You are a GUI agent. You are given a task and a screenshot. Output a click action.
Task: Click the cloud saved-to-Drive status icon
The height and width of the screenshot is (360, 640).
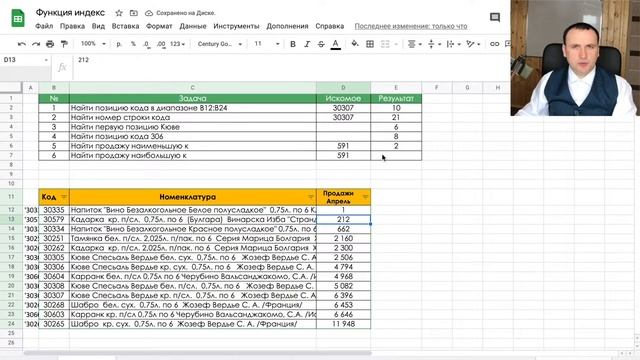149,13
